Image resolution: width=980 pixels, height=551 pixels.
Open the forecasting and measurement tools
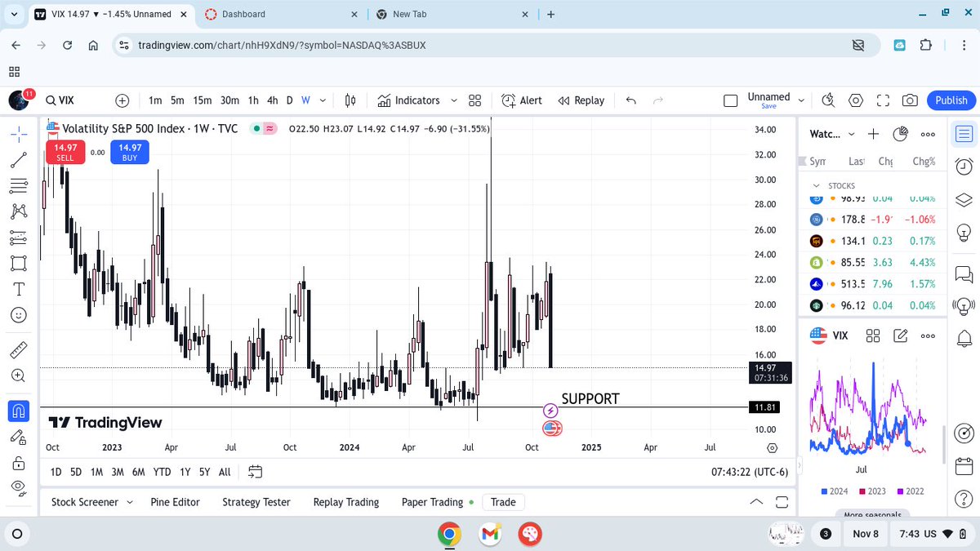coord(18,238)
